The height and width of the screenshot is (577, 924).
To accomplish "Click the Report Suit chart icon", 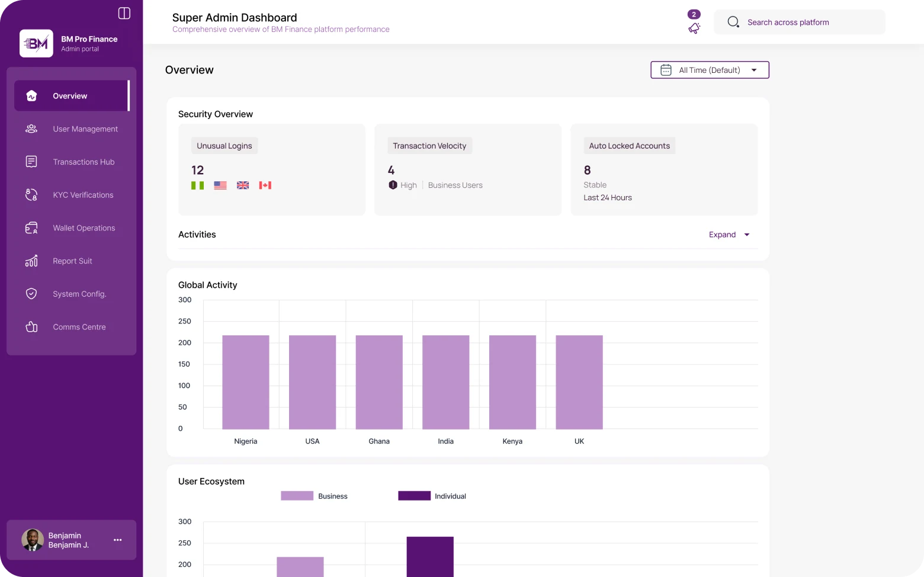I will point(31,261).
